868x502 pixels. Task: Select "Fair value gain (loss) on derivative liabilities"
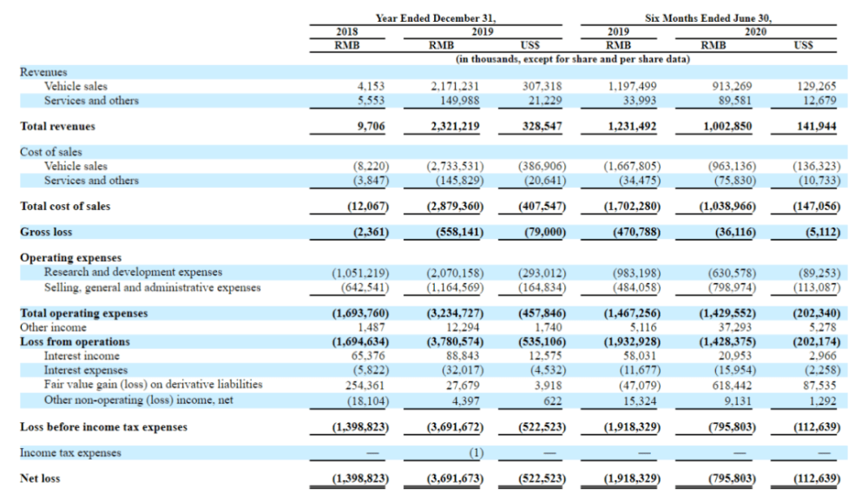[x=154, y=385]
